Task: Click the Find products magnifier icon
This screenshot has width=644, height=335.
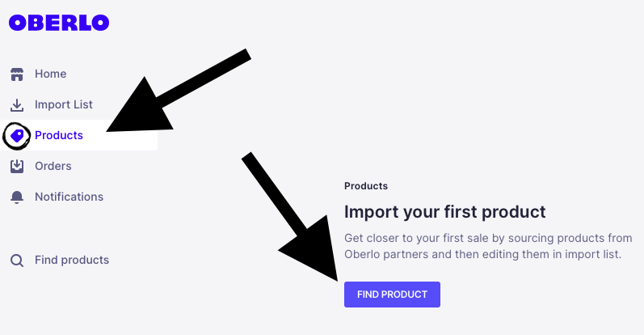Action: point(17,261)
